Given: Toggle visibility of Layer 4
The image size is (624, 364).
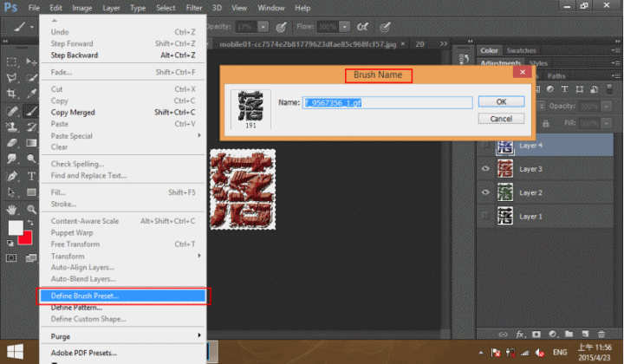Looking at the screenshot, I should pyautogui.click(x=485, y=146).
